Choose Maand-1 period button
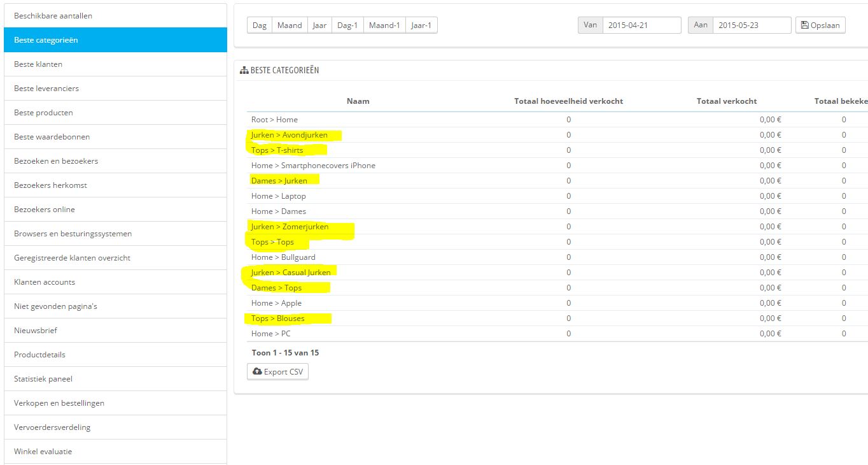This screenshot has width=868, height=465. [384, 25]
